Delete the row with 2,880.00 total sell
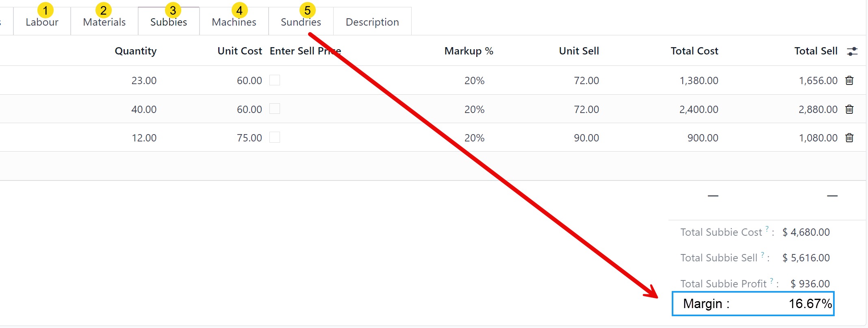The width and height of the screenshot is (868, 328). [x=849, y=109]
